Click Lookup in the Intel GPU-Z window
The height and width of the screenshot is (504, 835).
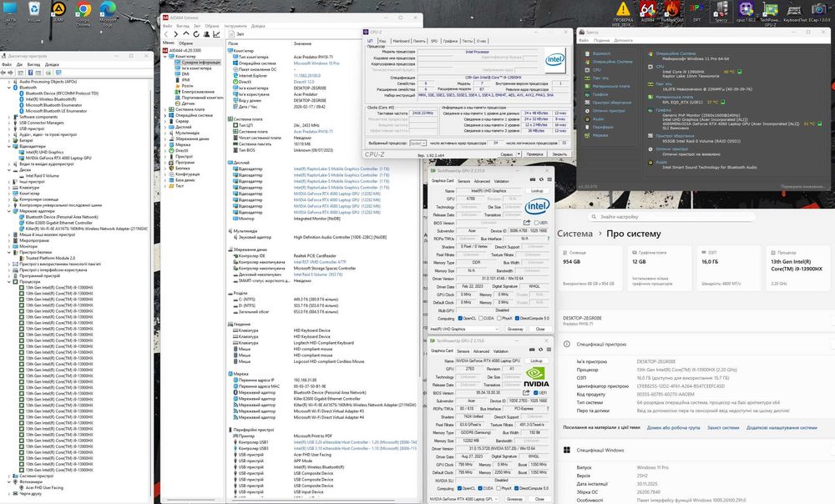(537, 190)
